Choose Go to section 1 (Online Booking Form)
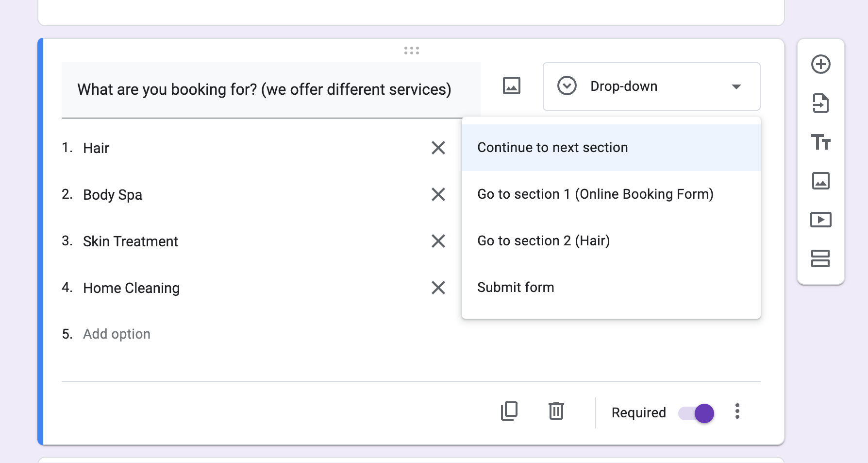This screenshot has height=463, width=868. tap(596, 194)
